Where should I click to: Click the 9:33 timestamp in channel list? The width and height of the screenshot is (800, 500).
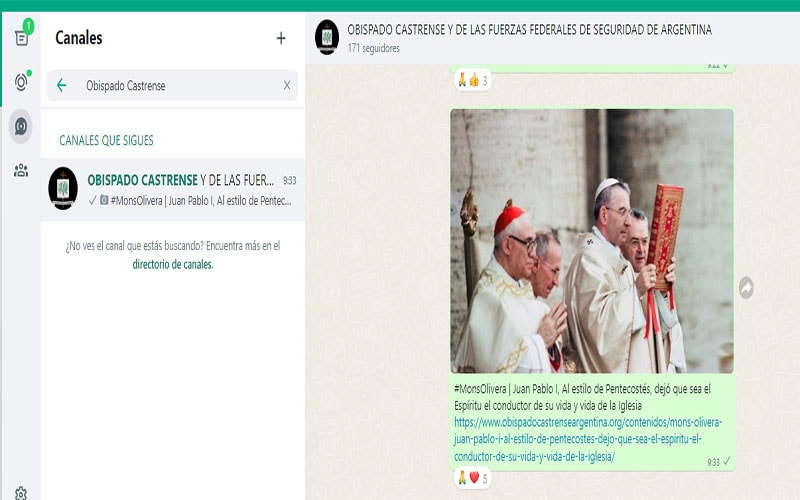click(x=289, y=180)
